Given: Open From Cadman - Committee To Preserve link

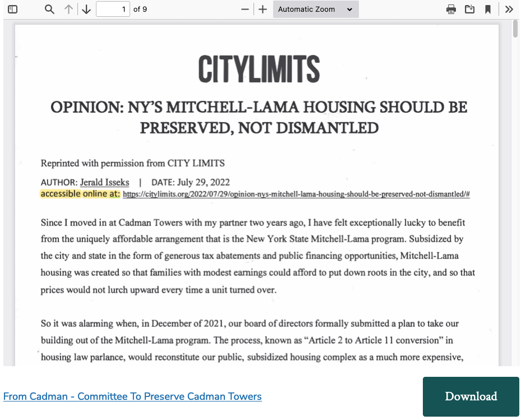Looking at the screenshot, I should tap(132, 396).
